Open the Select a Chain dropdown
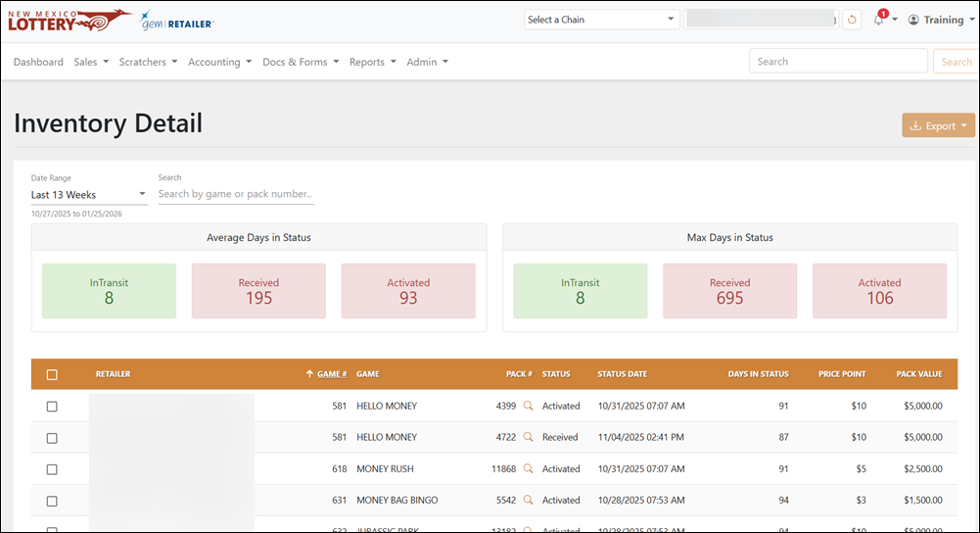This screenshot has height=533, width=980. pos(601,20)
